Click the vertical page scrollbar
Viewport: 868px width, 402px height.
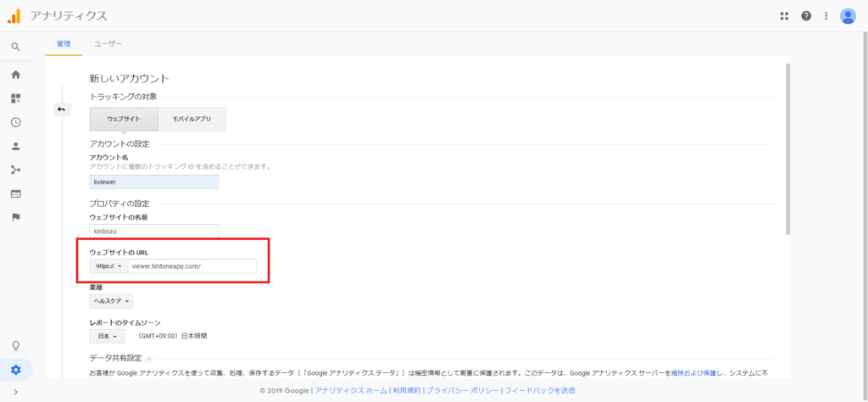tap(787, 149)
